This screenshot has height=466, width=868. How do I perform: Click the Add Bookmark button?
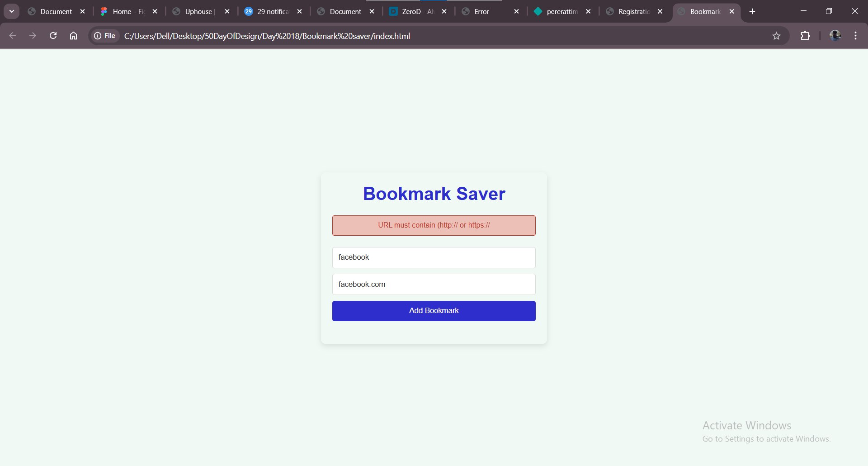tap(434, 311)
